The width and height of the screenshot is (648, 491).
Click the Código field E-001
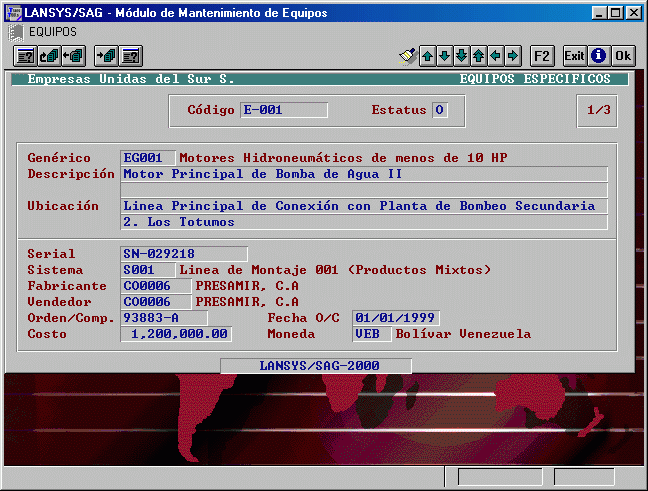pyautogui.click(x=284, y=110)
